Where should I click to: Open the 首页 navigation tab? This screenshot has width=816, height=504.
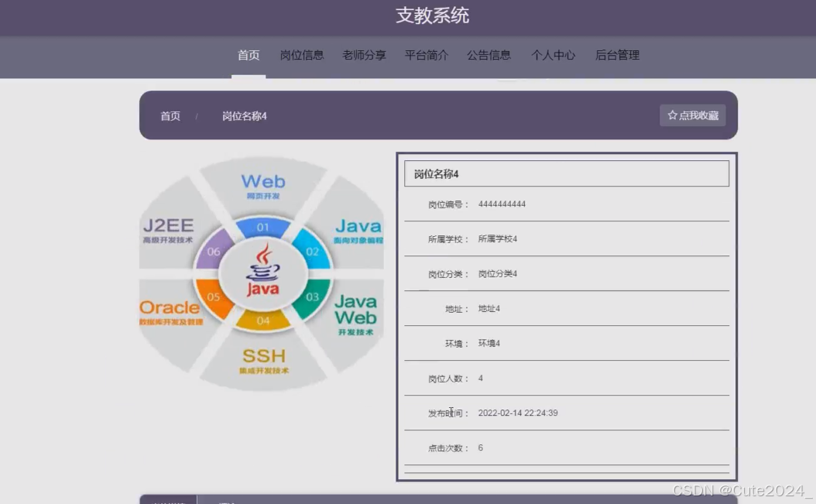(x=249, y=55)
